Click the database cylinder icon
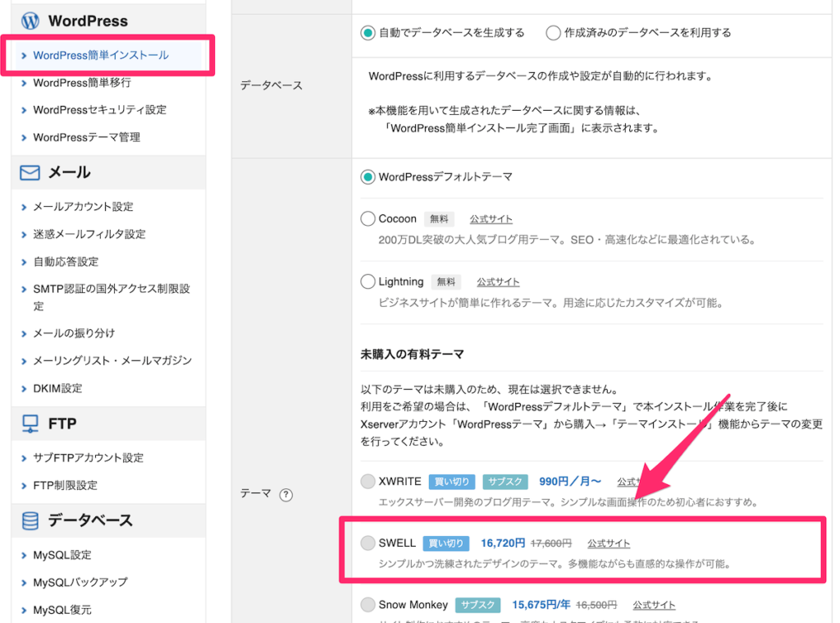Viewport: 840px width, 623px height. (30, 521)
